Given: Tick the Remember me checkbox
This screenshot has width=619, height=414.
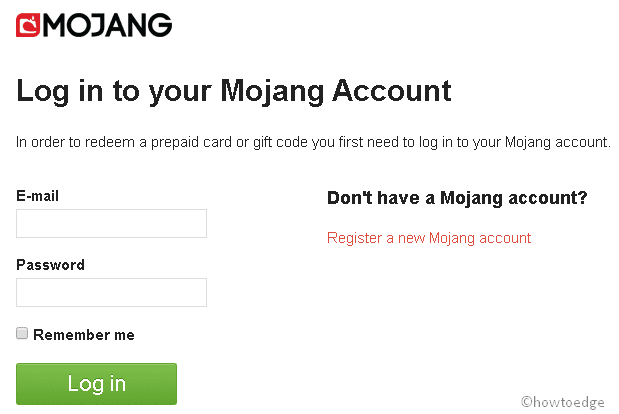Looking at the screenshot, I should point(22,333).
